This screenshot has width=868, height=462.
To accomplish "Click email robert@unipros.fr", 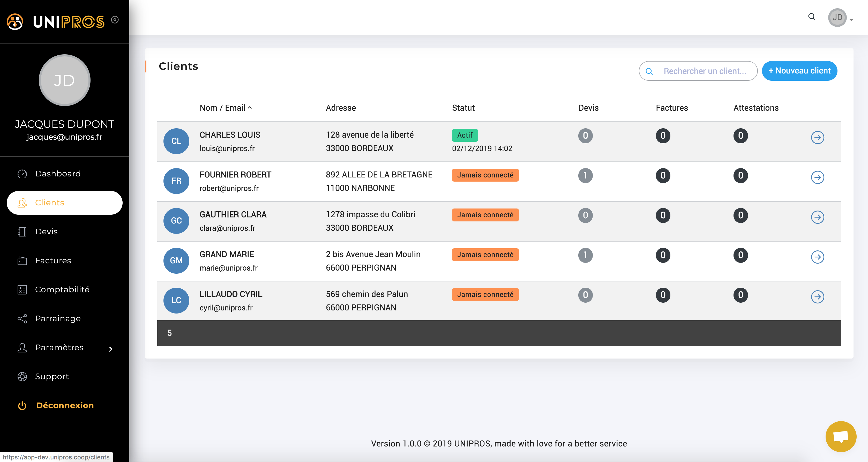I will click(229, 188).
